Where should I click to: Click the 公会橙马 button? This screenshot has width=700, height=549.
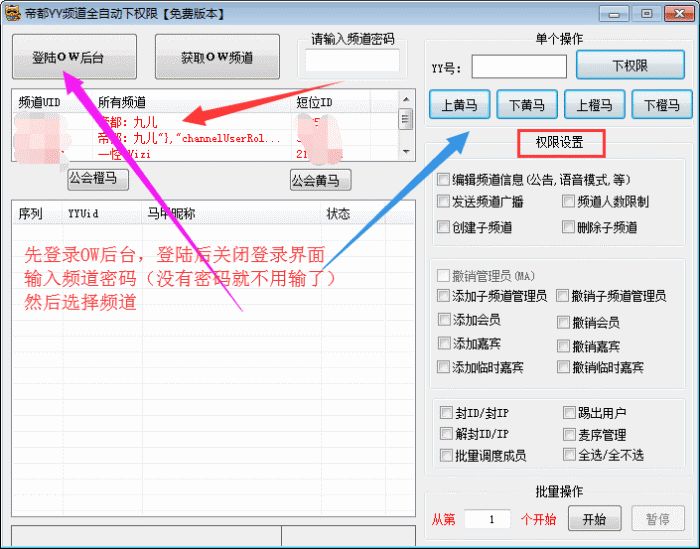(x=98, y=179)
